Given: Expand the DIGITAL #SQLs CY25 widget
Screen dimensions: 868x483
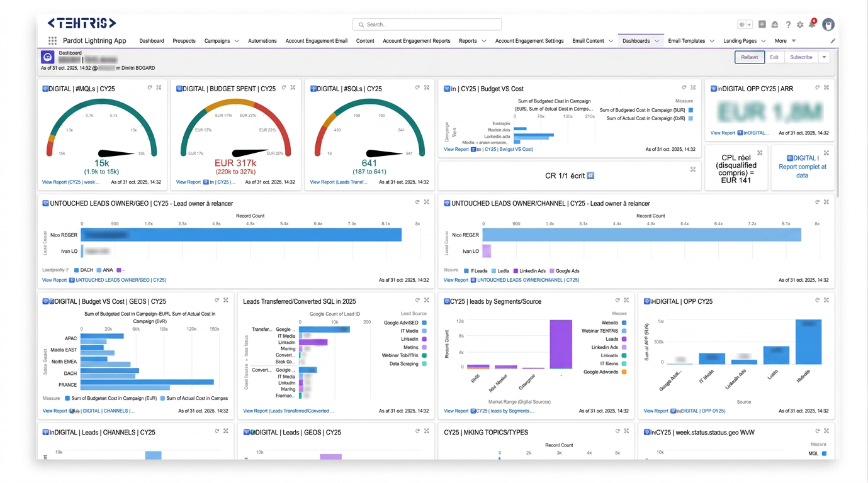Looking at the screenshot, I should pyautogui.click(x=427, y=88).
